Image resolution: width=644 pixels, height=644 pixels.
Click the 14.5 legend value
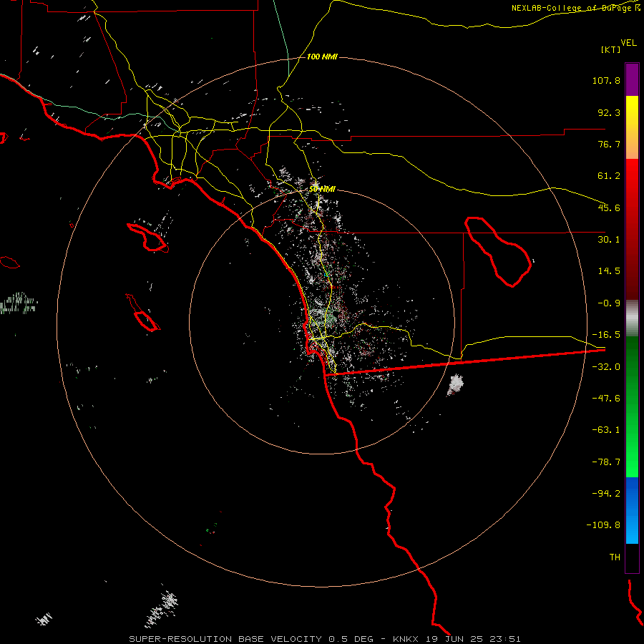tap(609, 271)
